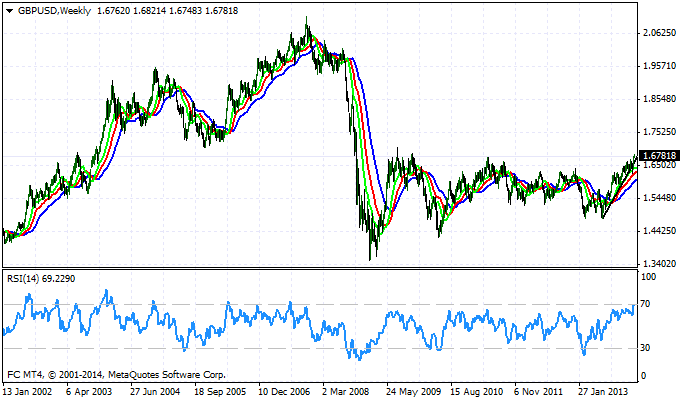Select the 1.85480 price axis label
Image resolution: width=680 pixels, height=400 pixels.
coord(660,98)
